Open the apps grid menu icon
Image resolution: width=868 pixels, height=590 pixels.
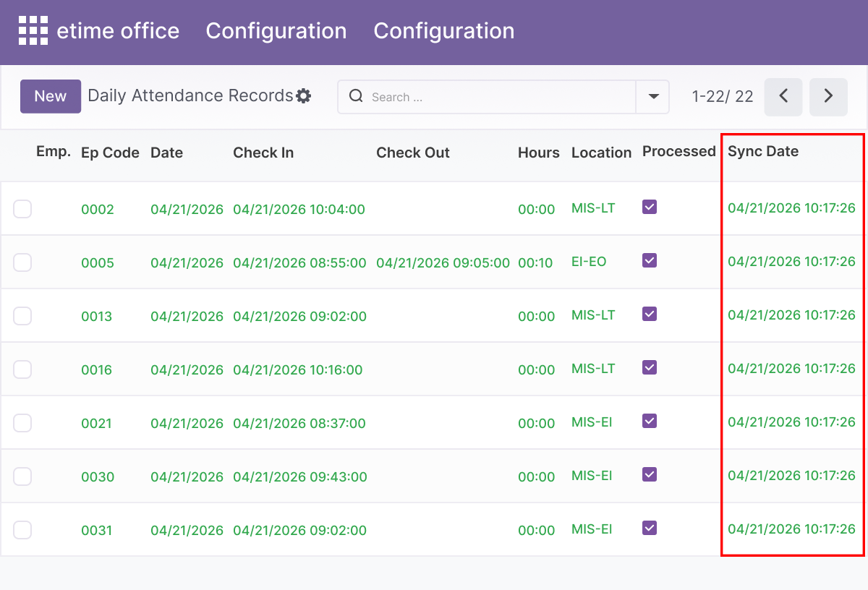tap(33, 31)
